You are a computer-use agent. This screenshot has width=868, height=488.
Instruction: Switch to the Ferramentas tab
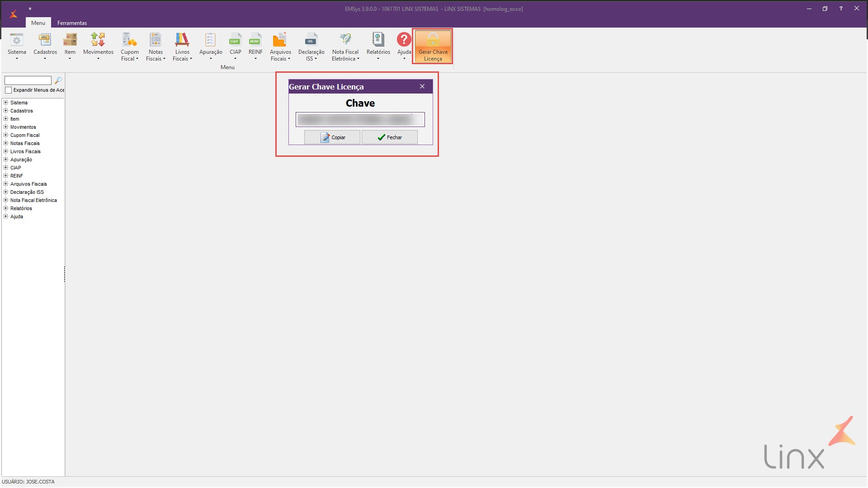(72, 23)
